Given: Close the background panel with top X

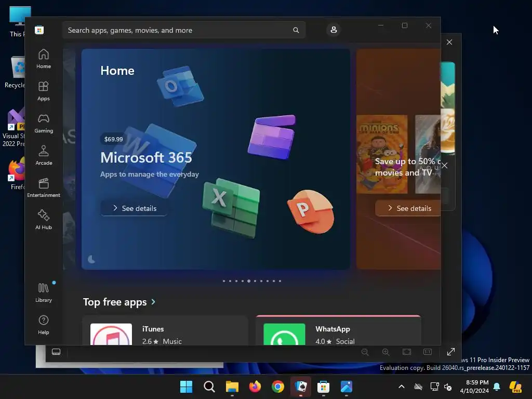Looking at the screenshot, I should pyautogui.click(x=449, y=42).
